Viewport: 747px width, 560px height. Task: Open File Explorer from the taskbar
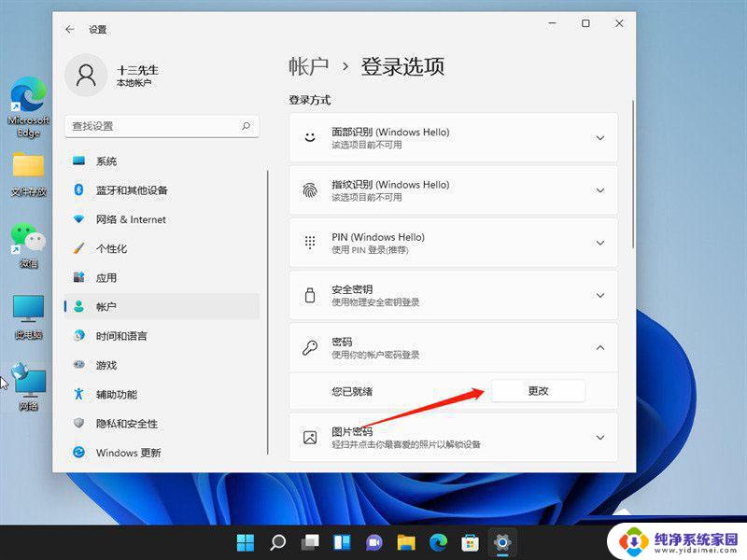click(x=406, y=542)
